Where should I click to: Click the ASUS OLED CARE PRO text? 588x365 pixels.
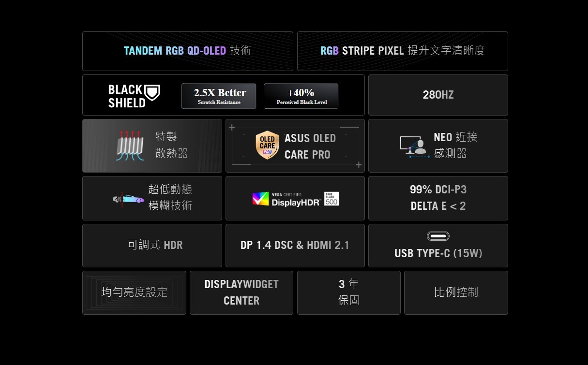[x=310, y=146]
